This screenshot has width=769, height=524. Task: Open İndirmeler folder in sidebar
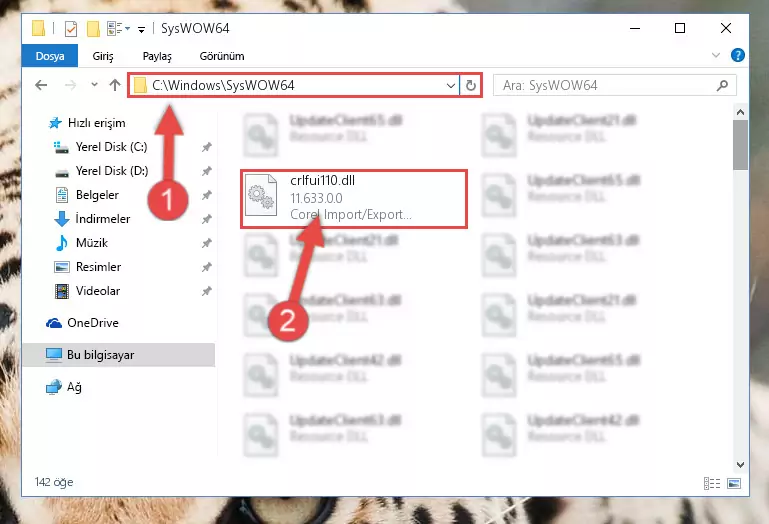click(103, 219)
